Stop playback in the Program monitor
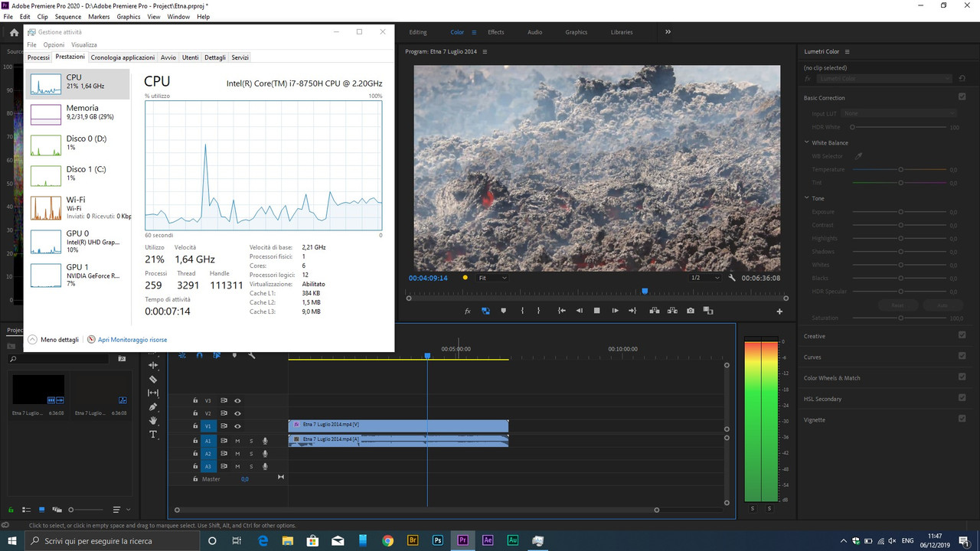The image size is (980, 551). 597,311
